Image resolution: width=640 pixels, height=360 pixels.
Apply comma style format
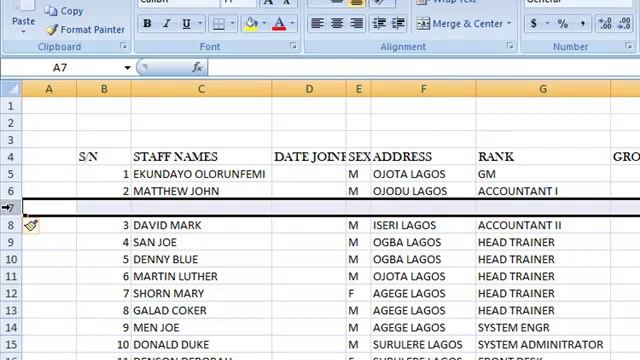coord(582,24)
